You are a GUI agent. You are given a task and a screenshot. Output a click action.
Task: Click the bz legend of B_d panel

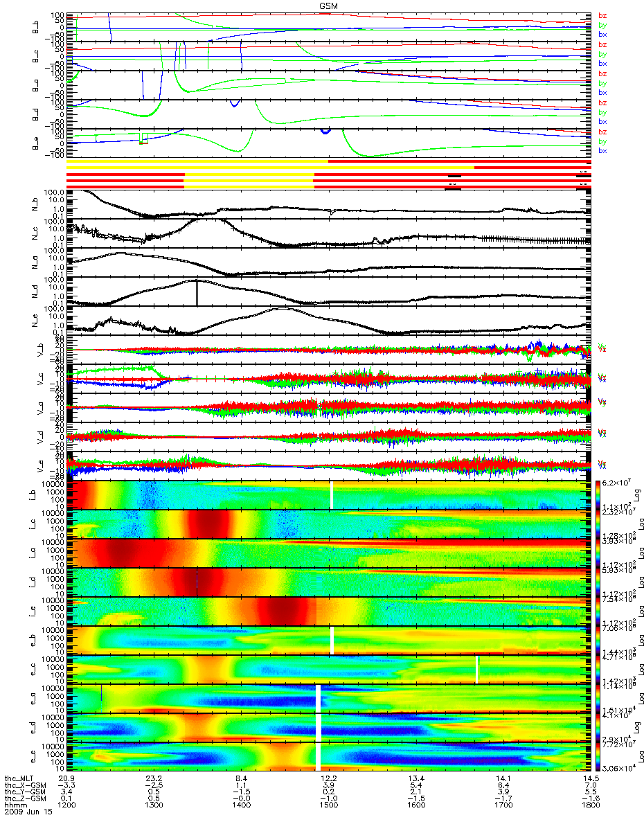pos(602,102)
